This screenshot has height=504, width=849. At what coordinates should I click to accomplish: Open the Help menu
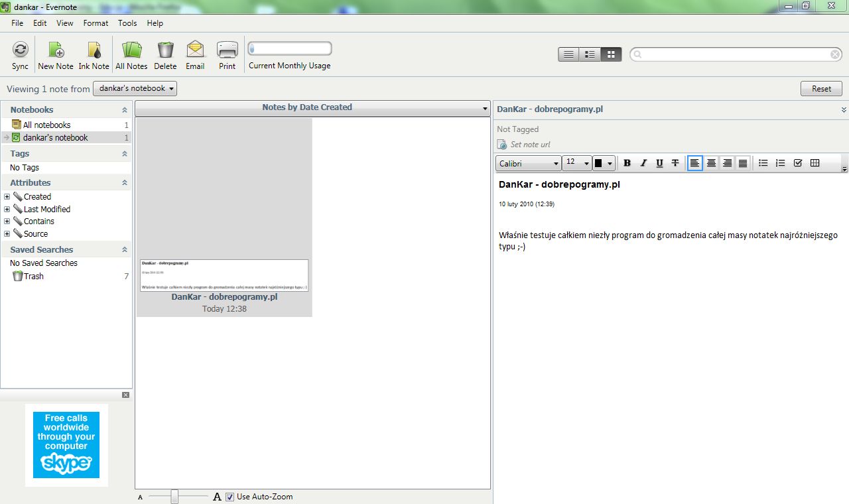coord(155,23)
